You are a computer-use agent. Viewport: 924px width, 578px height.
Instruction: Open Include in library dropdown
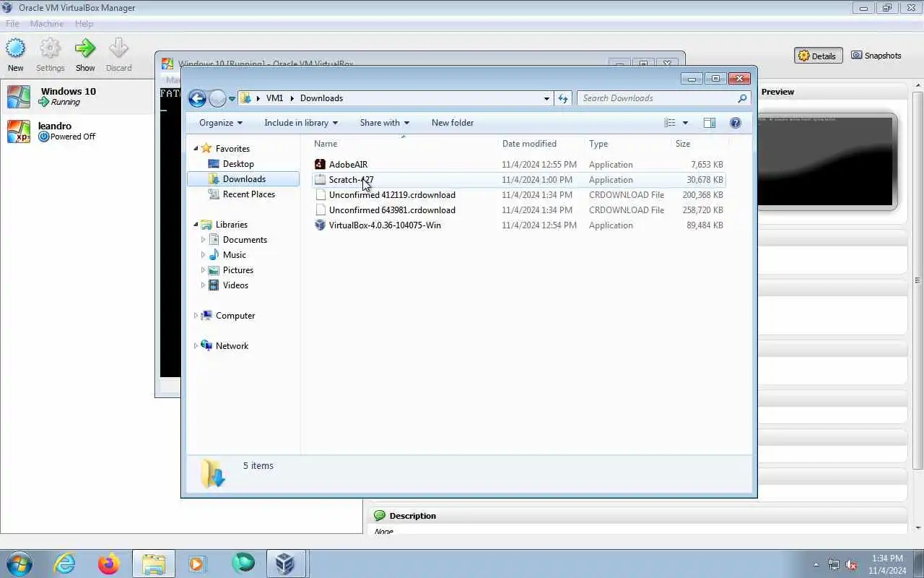coord(301,123)
